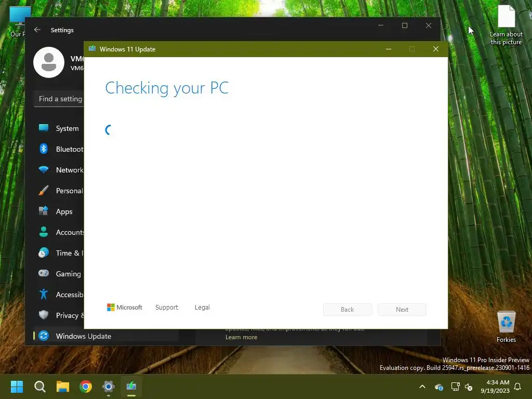The image size is (532, 399).
Task: Open File Explorer from taskbar
Action: pyautogui.click(x=63, y=387)
